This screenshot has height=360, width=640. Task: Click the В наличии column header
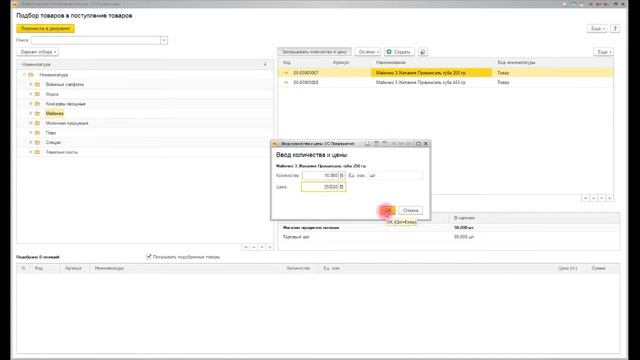[x=464, y=218]
